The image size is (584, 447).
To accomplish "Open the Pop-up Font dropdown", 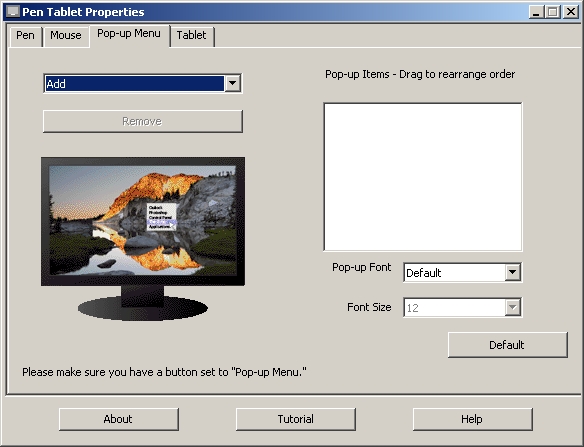I will (x=462, y=273).
